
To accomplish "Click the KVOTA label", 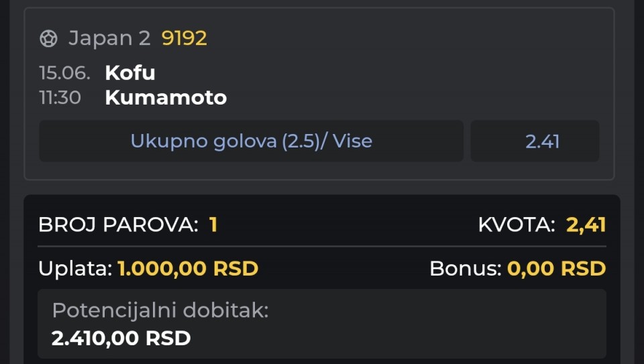I will click(x=517, y=225).
